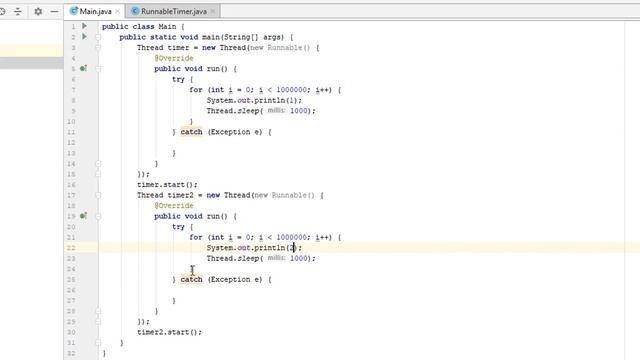Click 'public class Main' declaration text
The height and width of the screenshot is (360, 640).
[x=139, y=27]
